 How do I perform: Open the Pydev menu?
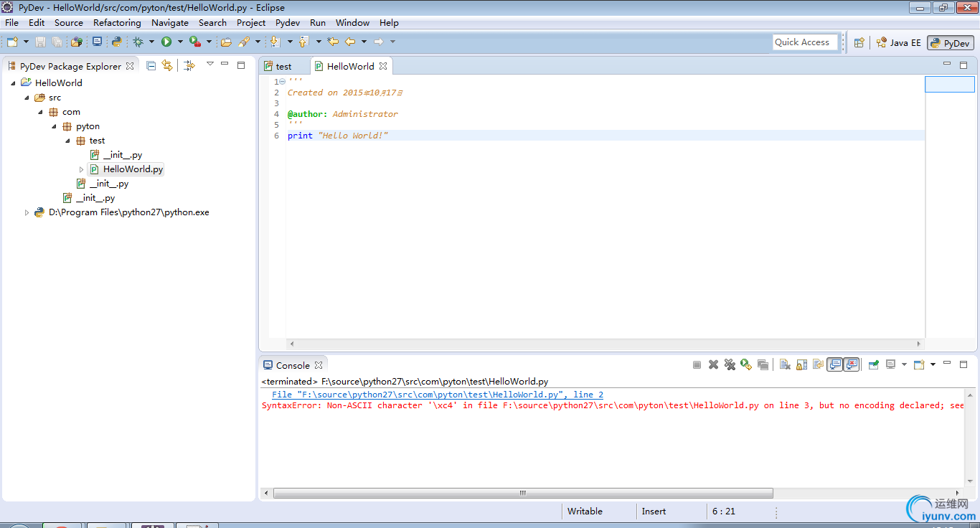pyautogui.click(x=288, y=23)
